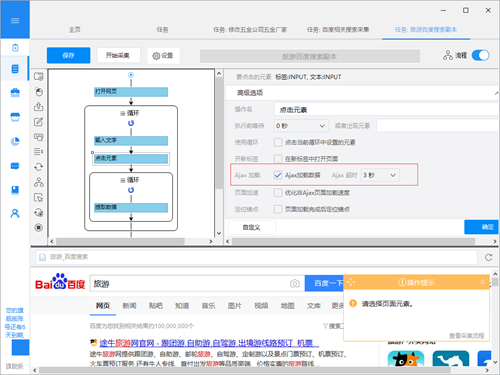
Task: Select the 新闻 tab in Baidu results
Action: tap(129, 306)
